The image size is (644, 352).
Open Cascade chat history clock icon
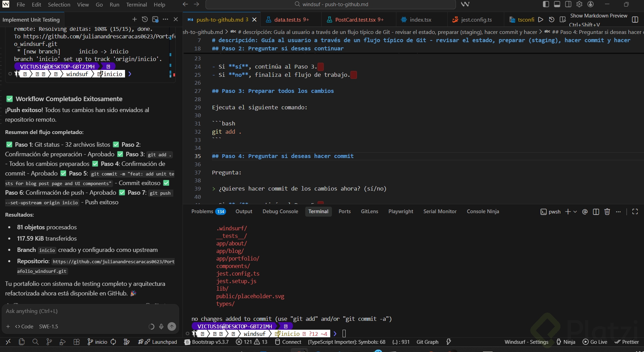click(x=145, y=19)
